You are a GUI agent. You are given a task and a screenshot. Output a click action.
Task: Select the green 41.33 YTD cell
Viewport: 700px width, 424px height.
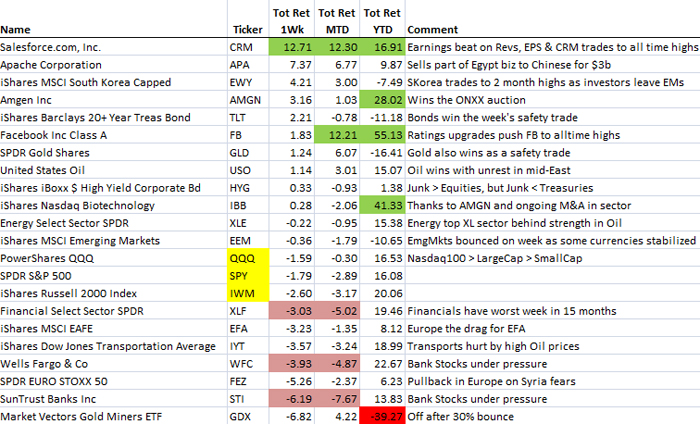click(x=383, y=206)
